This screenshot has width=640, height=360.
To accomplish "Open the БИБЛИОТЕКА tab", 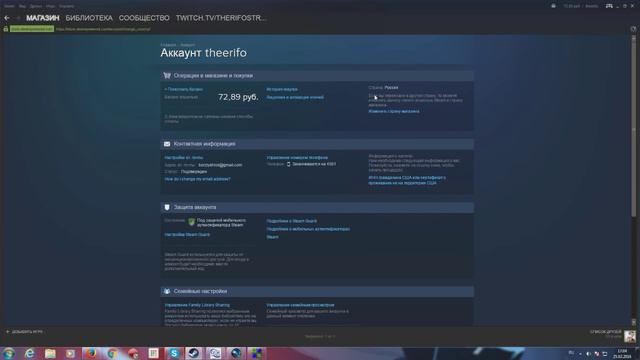I will 89,18.
